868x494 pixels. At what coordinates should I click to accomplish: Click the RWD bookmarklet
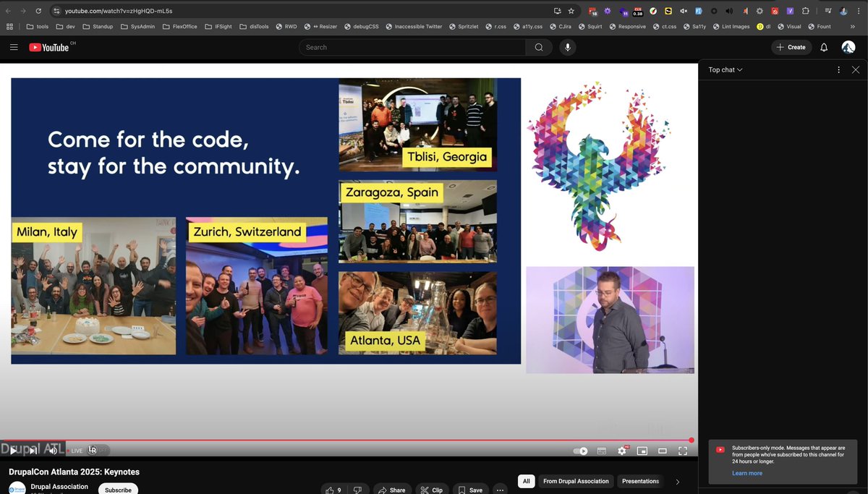(286, 27)
